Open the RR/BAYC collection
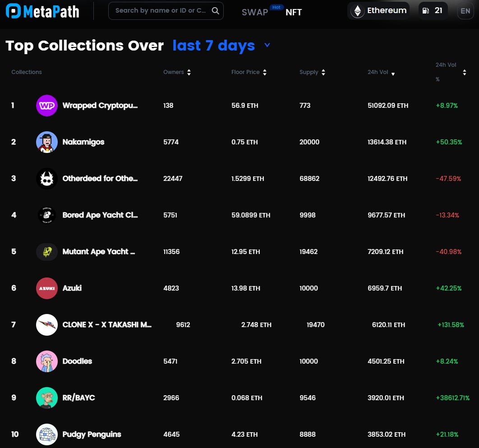479x448 pixels. pyautogui.click(x=79, y=398)
